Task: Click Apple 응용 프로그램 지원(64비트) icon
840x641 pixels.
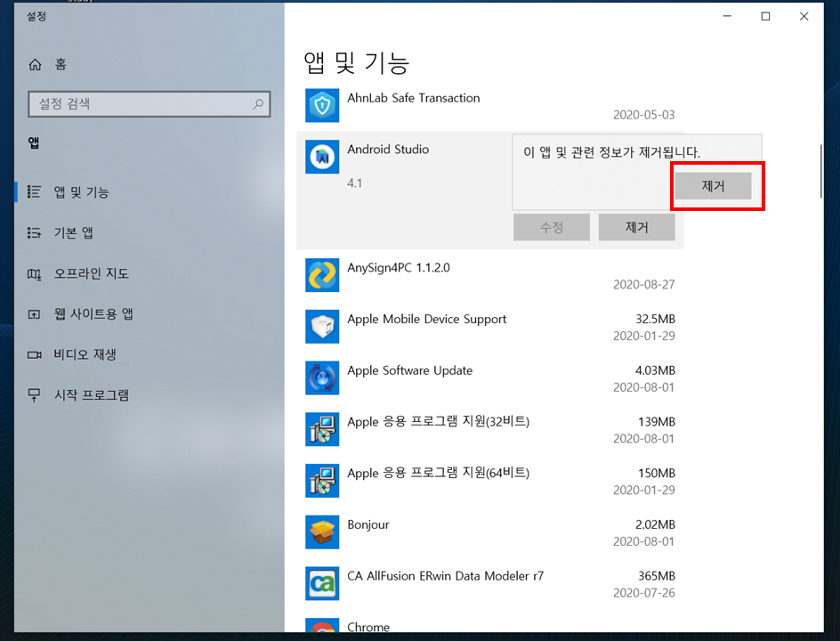Action: [x=322, y=481]
